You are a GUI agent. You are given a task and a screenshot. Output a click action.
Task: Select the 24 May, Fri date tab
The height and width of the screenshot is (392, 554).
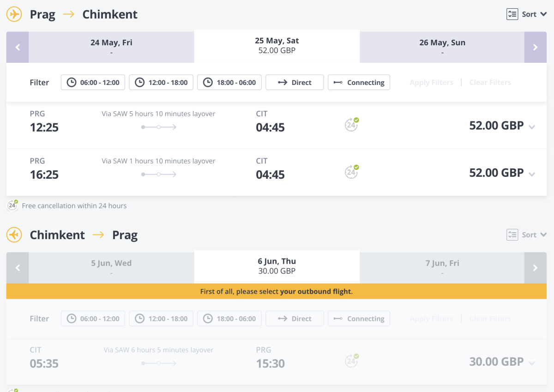[x=111, y=47]
